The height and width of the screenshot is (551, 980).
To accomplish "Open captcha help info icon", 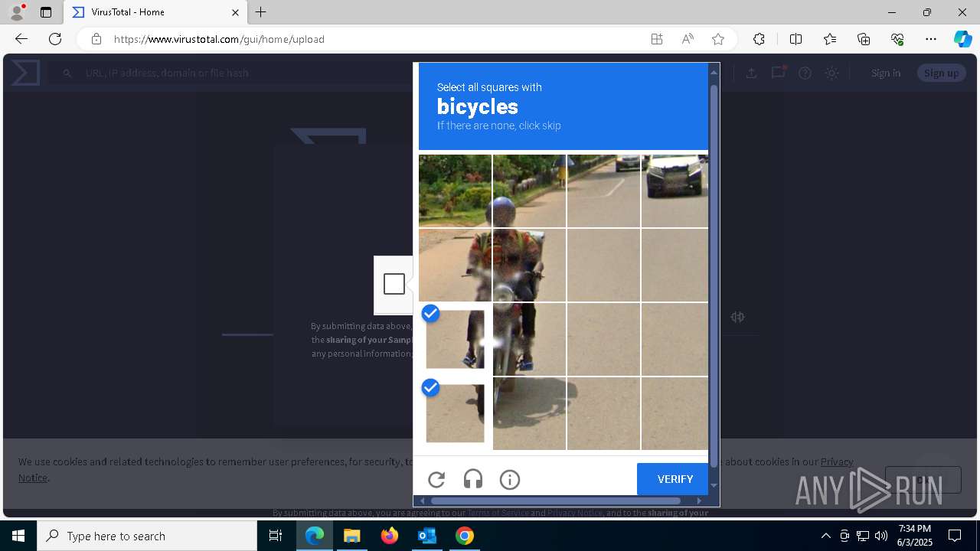I will coord(510,480).
